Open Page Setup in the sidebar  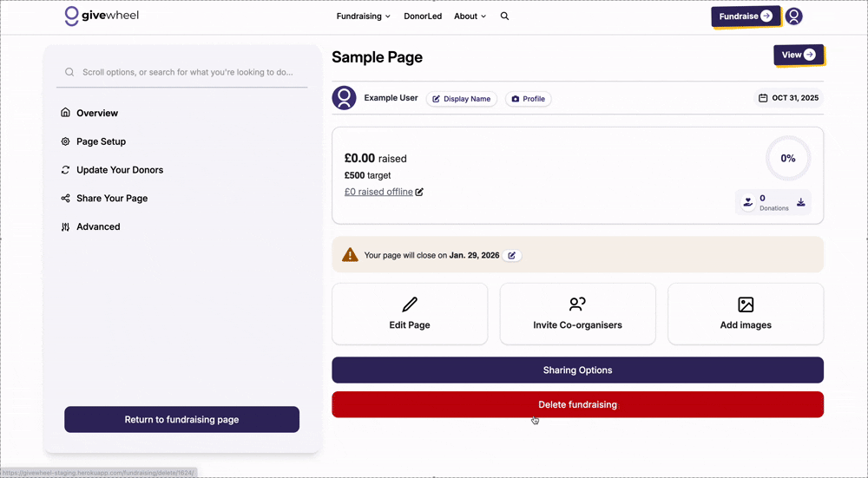(101, 141)
